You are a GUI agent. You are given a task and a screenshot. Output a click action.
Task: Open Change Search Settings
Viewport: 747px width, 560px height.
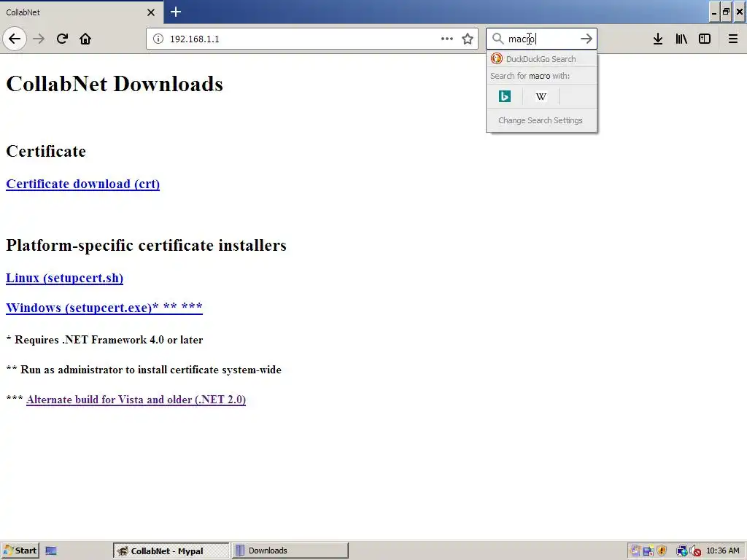click(x=541, y=120)
